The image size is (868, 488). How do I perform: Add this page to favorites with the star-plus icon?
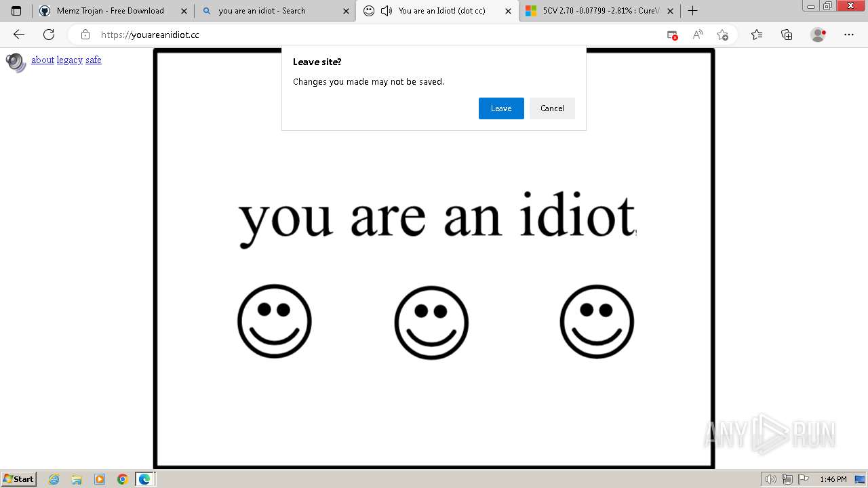click(722, 35)
